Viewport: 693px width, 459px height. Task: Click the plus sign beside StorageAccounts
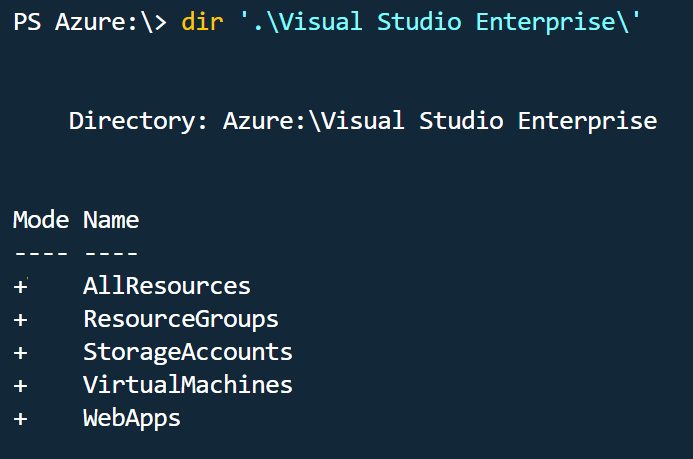click(x=20, y=353)
